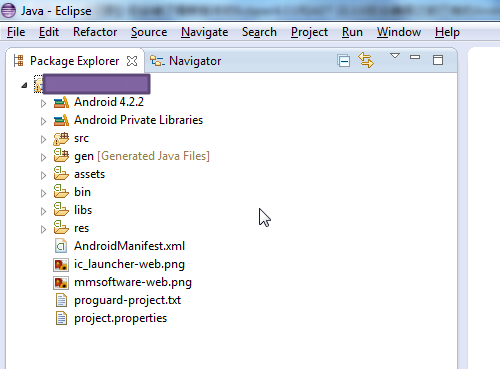500x369 pixels.
Task: Open the Source menu
Action: [x=149, y=32]
